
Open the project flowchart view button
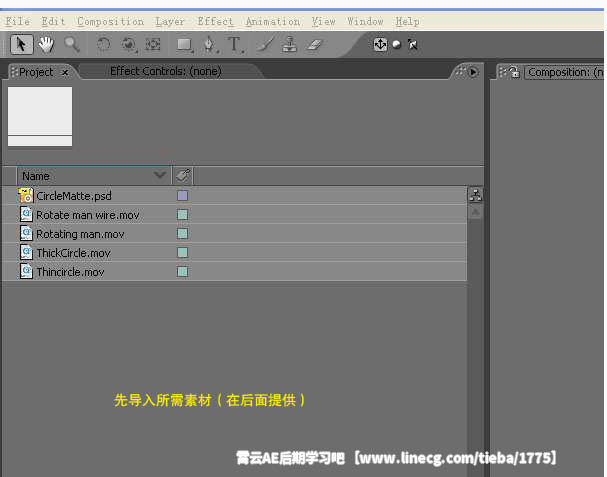point(475,195)
